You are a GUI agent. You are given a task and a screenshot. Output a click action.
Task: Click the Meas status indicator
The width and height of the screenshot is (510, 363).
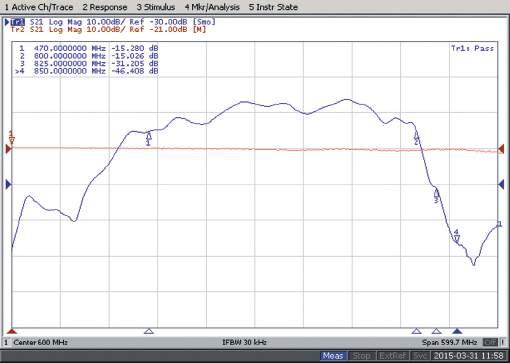click(333, 356)
